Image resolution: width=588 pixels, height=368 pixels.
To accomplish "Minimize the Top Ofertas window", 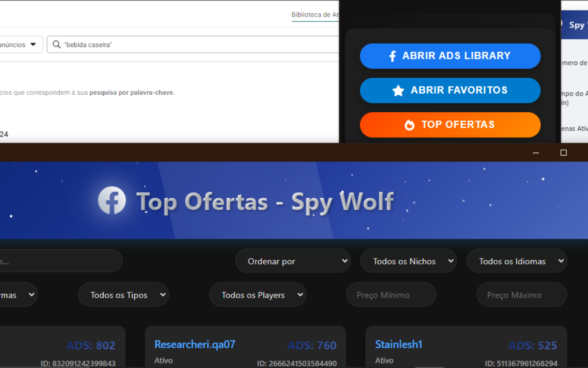I will click(x=536, y=153).
